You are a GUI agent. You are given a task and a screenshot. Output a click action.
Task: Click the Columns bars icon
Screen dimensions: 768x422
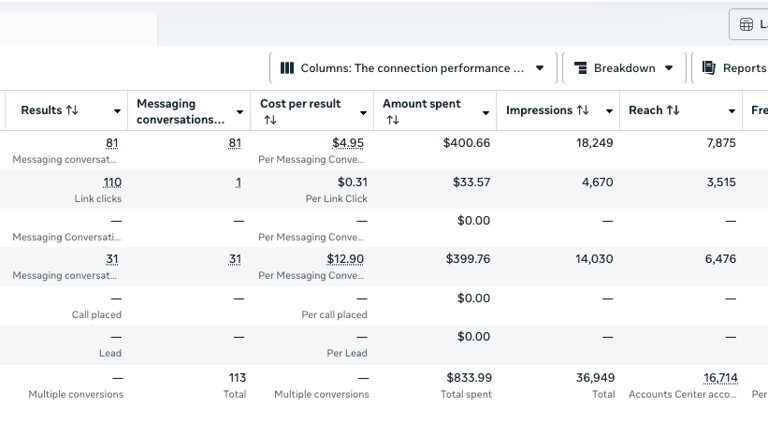click(287, 68)
